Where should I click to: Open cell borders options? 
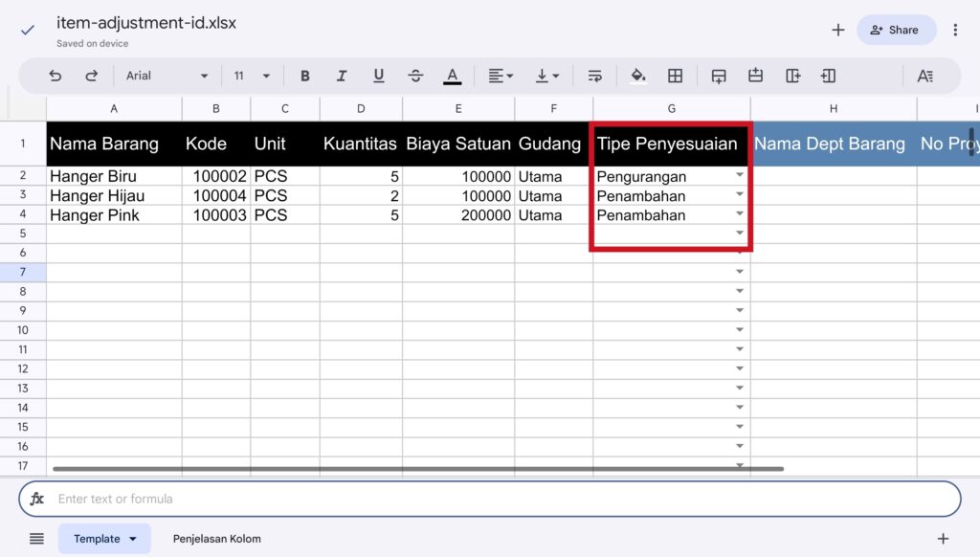click(675, 76)
